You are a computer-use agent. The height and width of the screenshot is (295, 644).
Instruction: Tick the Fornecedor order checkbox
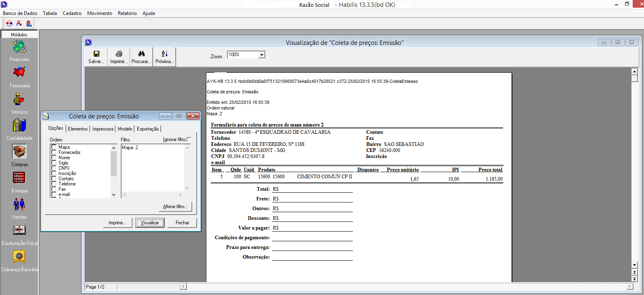54,152
